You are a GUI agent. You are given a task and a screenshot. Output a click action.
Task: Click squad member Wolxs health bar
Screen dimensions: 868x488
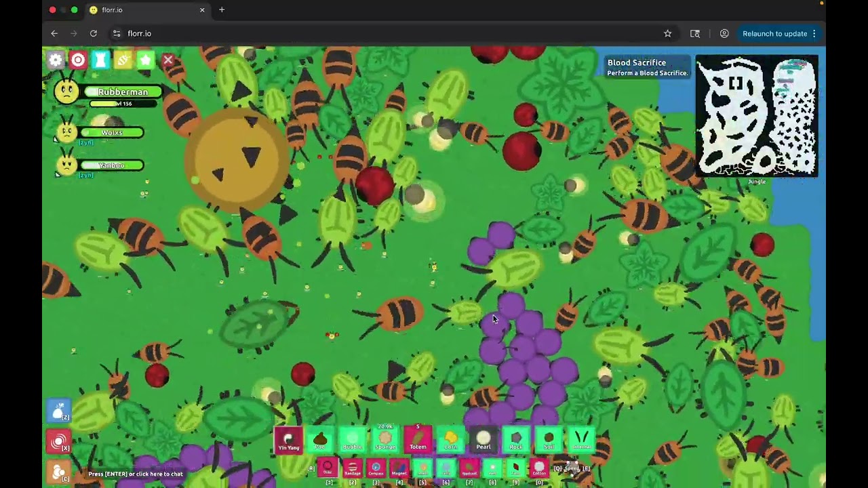(112, 133)
